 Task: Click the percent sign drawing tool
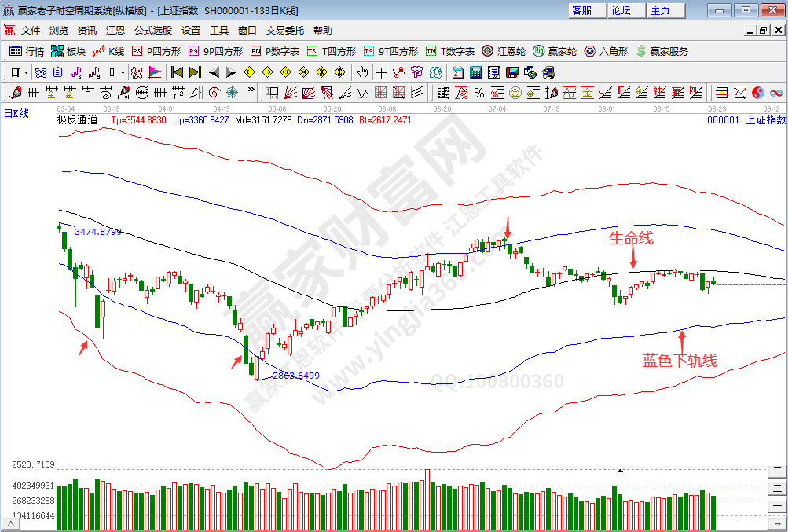(478, 93)
